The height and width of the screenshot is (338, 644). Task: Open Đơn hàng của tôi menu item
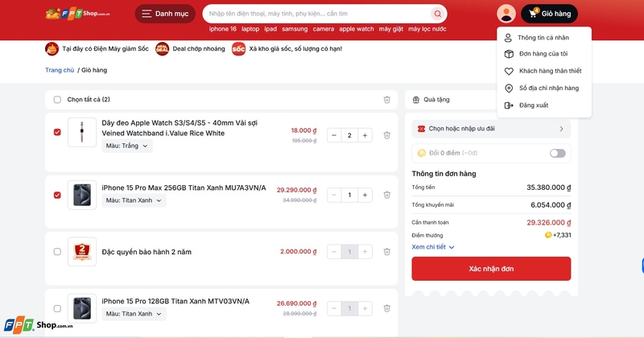pos(544,54)
